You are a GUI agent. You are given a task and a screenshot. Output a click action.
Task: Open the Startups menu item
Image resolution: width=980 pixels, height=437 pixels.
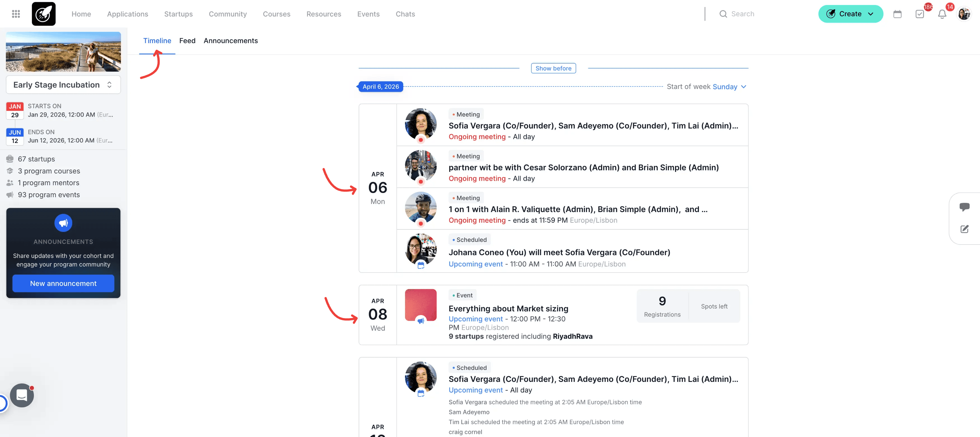[178, 14]
